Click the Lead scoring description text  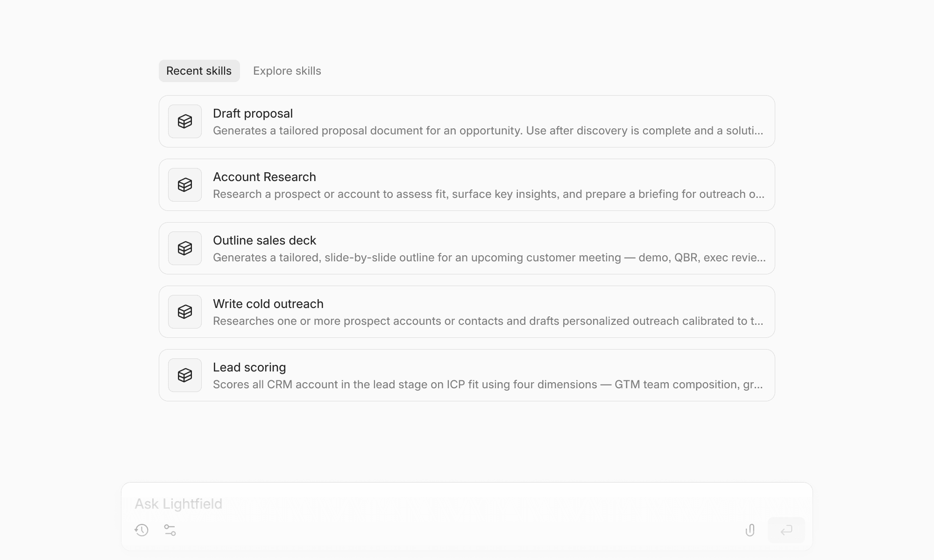(x=488, y=385)
